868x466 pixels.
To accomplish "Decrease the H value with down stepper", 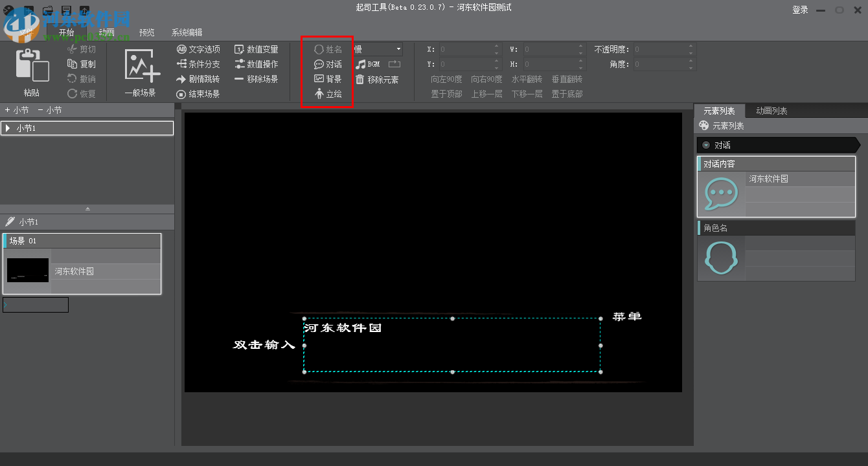I will 581,67.
